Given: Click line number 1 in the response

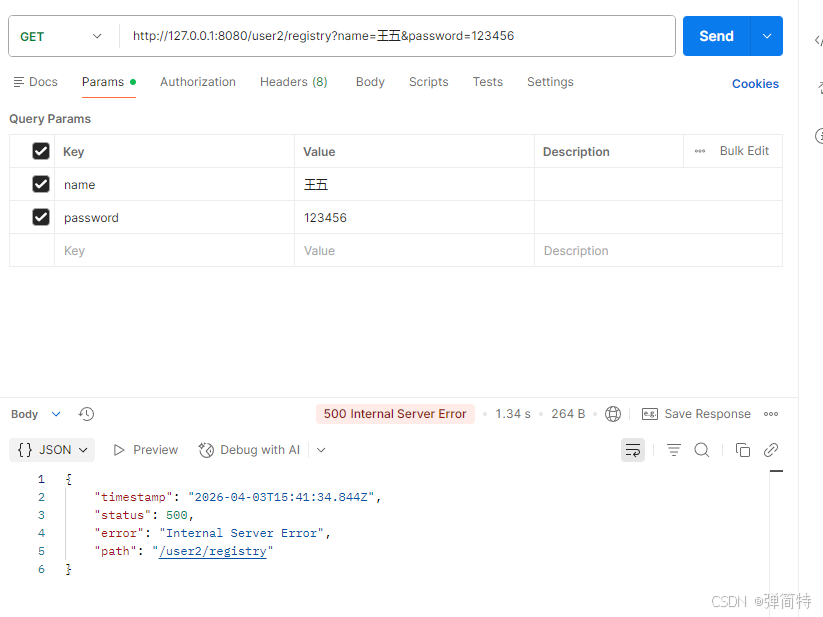Looking at the screenshot, I should 41,479.
